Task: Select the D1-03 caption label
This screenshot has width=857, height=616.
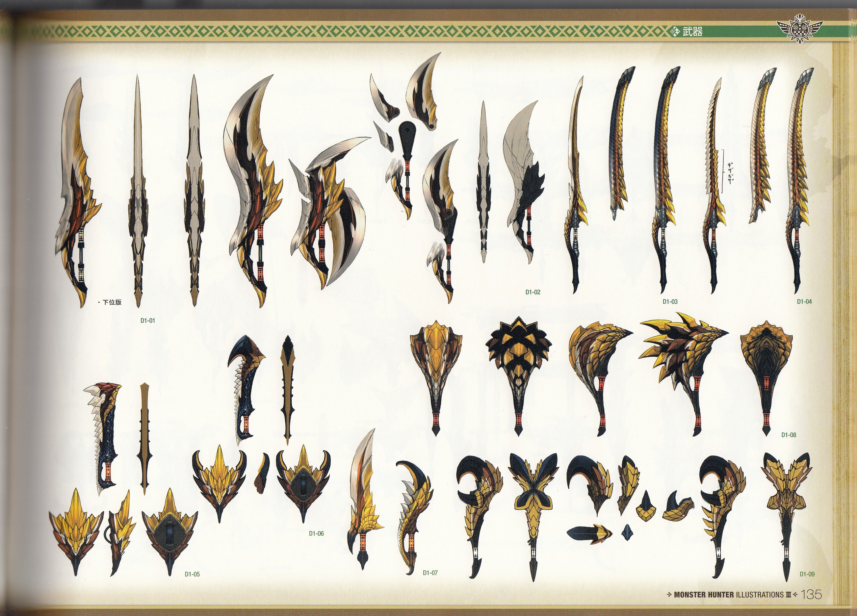Action: [x=670, y=301]
